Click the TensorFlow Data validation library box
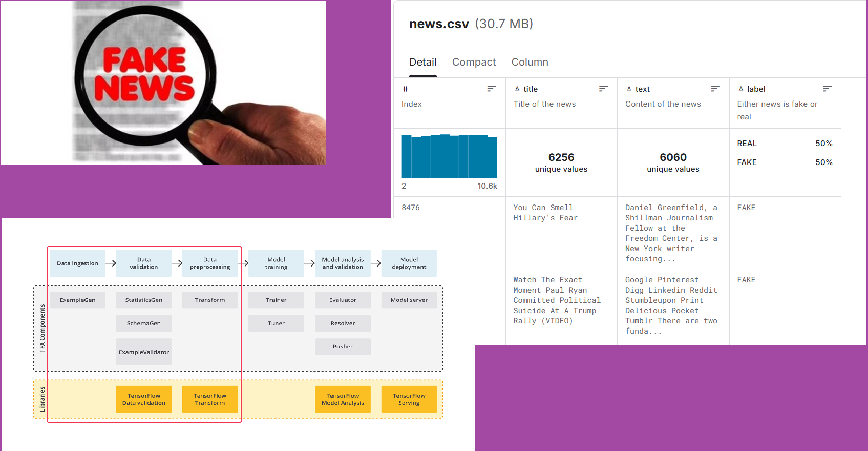The image size is (868, 451). coord(144,399)
